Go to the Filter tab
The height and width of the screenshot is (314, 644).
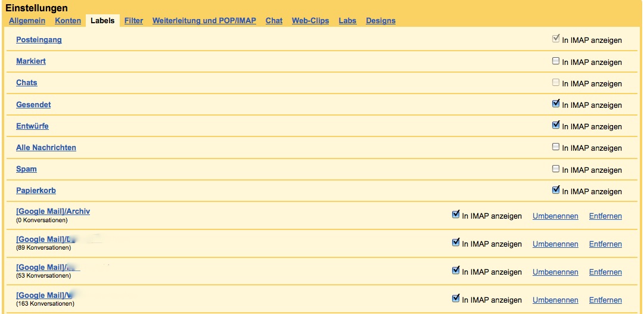(x=133, y=21)
